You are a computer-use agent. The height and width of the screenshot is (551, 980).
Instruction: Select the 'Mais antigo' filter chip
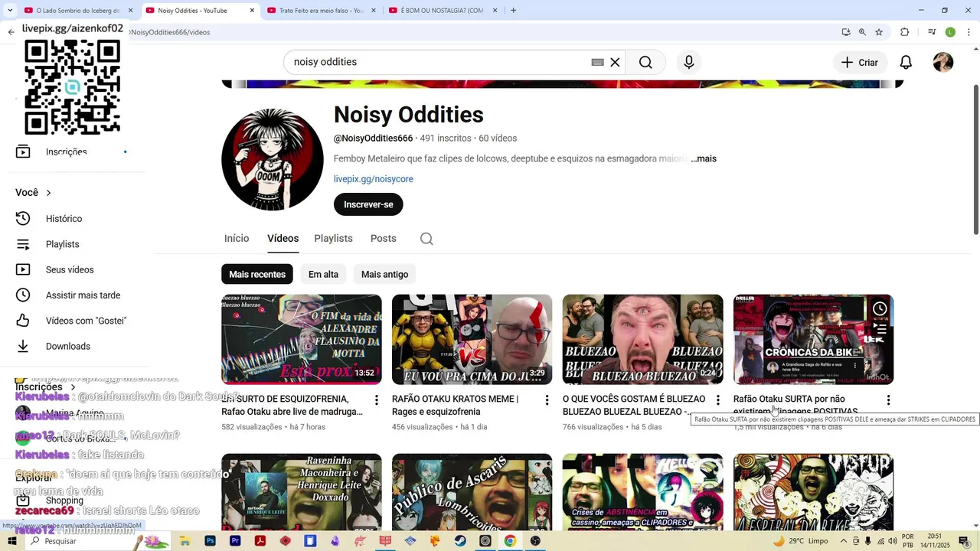click(384, 274)
